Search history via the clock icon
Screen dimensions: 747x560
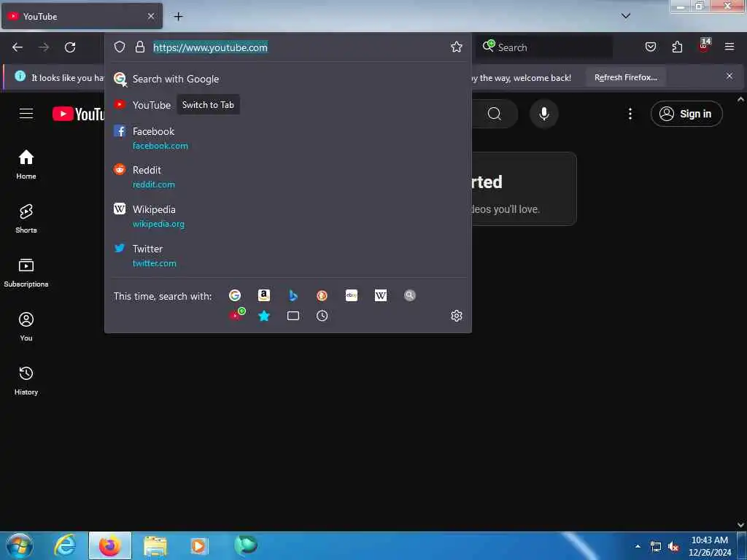[322, 316]
